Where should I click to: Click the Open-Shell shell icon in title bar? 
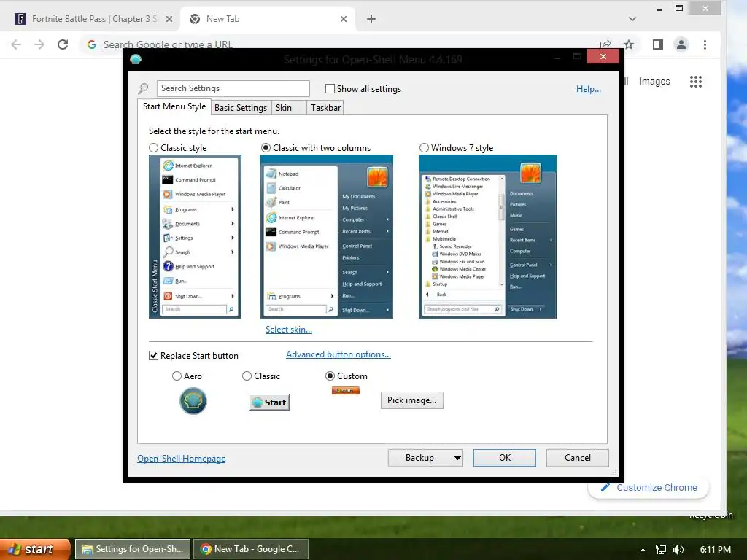(x=136, y=59)
